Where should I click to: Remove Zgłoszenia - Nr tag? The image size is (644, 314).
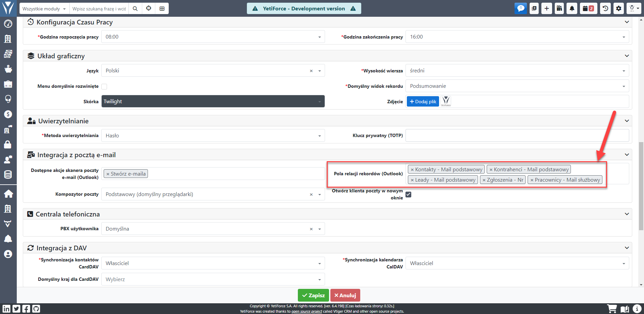(x=484, y=180)
